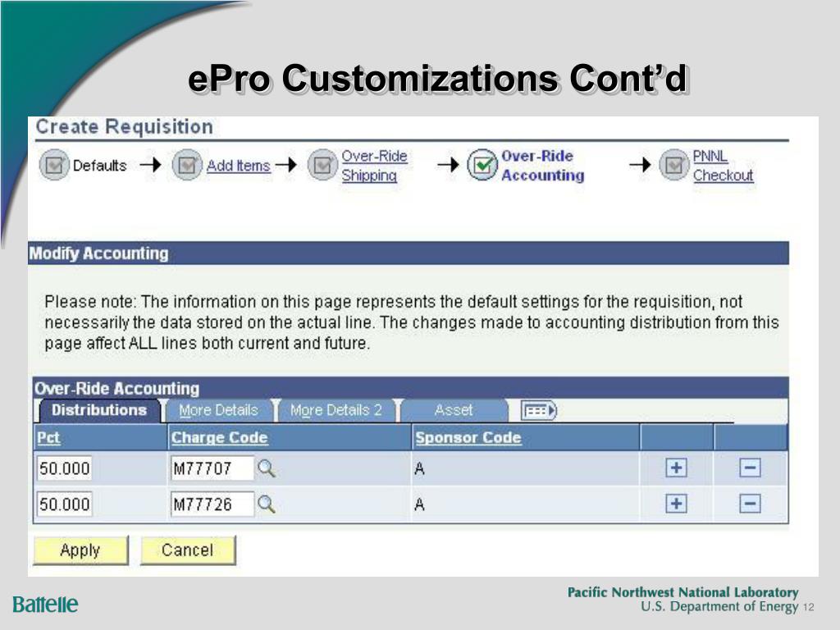Select the Distributions tab
This screenshot has width=840, height=630.
coord(99,410)
